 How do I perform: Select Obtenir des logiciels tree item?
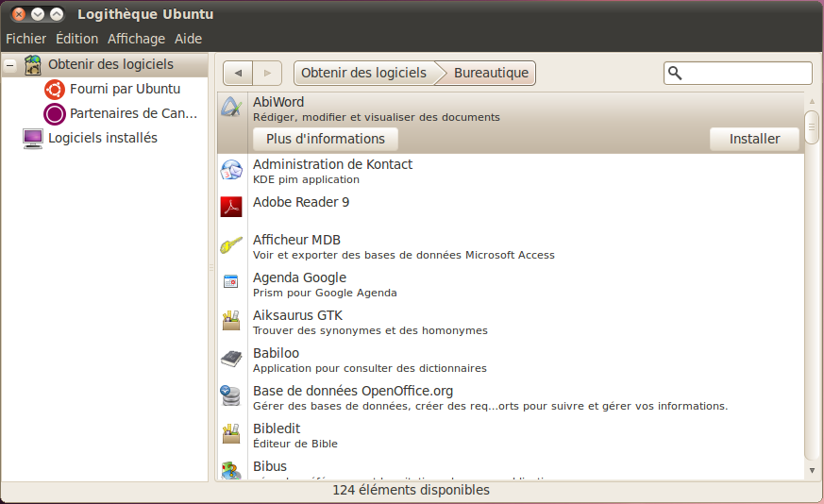click(x=105, y=65)
